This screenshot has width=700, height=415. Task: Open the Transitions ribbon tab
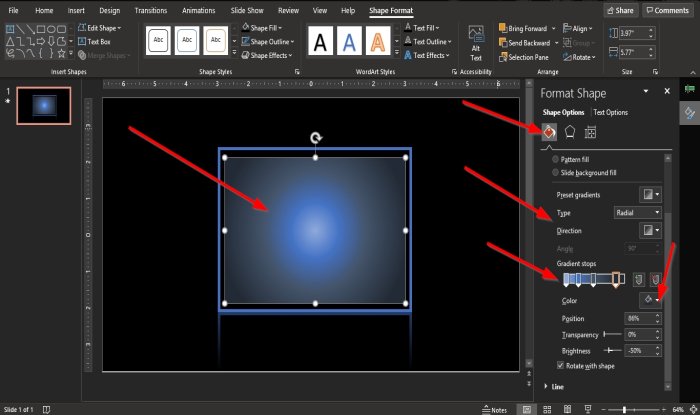(150, 10)
